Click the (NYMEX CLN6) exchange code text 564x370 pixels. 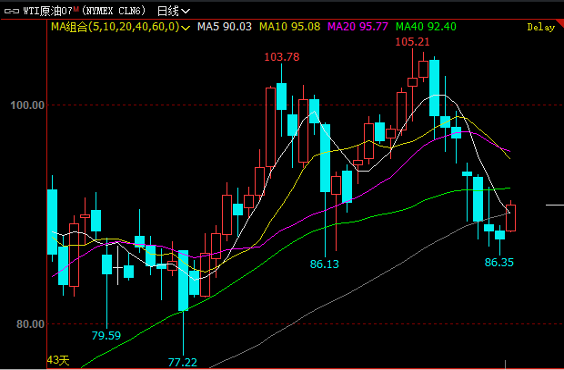point(114,11)
